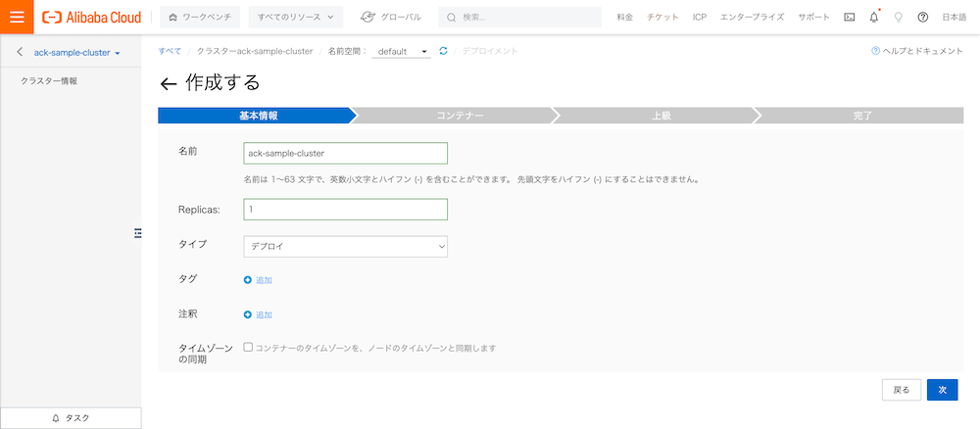Collapse the sidebar using the handle
This screenshot has height=429, width=980.
[138, 231]
